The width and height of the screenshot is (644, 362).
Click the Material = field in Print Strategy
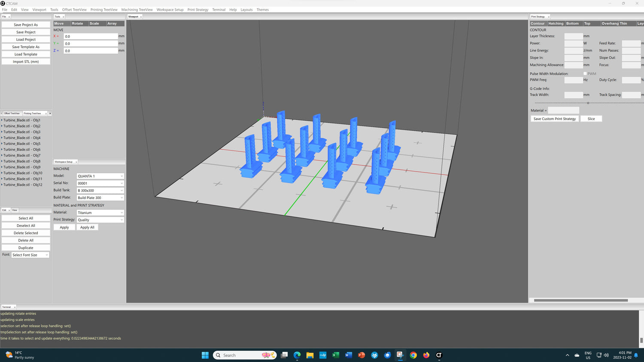coord(563,110)
